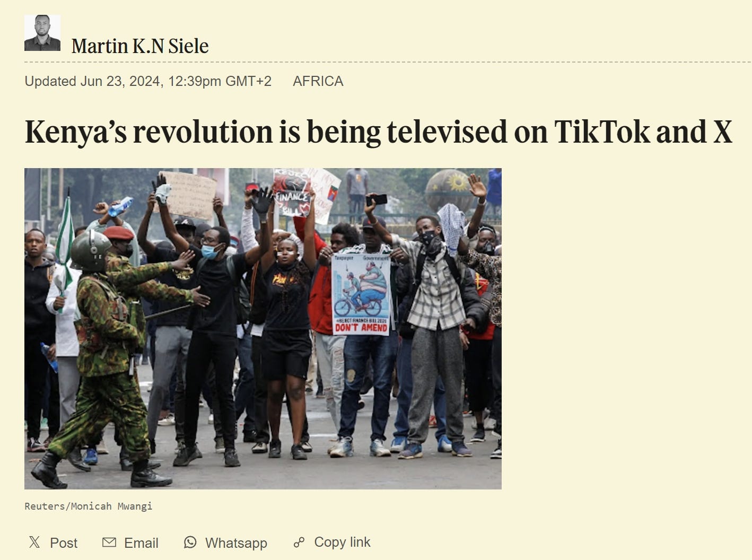Open the author's profile photo
Screen dimensions: 752x560
click(42, 33)
